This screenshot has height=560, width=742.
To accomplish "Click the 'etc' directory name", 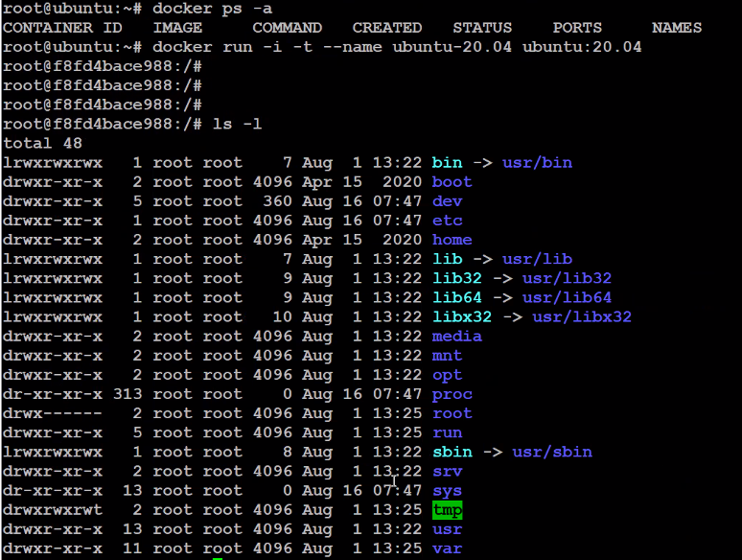I will pyautogui.click(x=447, y=221).
